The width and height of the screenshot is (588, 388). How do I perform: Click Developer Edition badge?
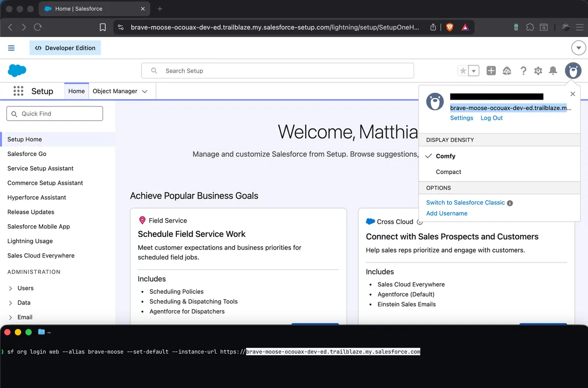(x=65, y=48)
